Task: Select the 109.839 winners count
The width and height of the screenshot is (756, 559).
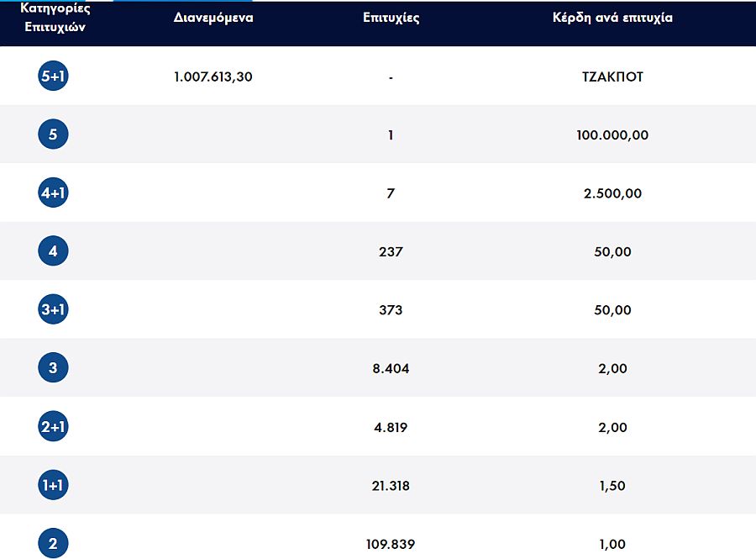Action: [391, 544]
